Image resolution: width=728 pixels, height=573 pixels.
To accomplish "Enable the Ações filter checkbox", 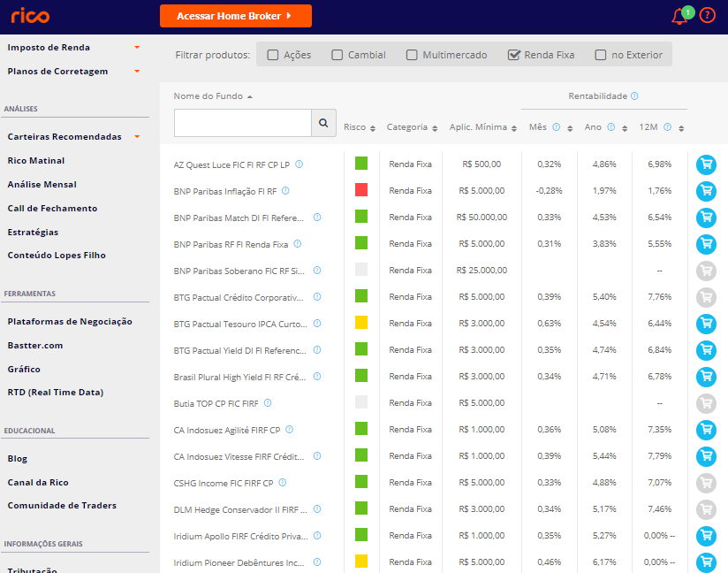I will click(x=273, y=55).
